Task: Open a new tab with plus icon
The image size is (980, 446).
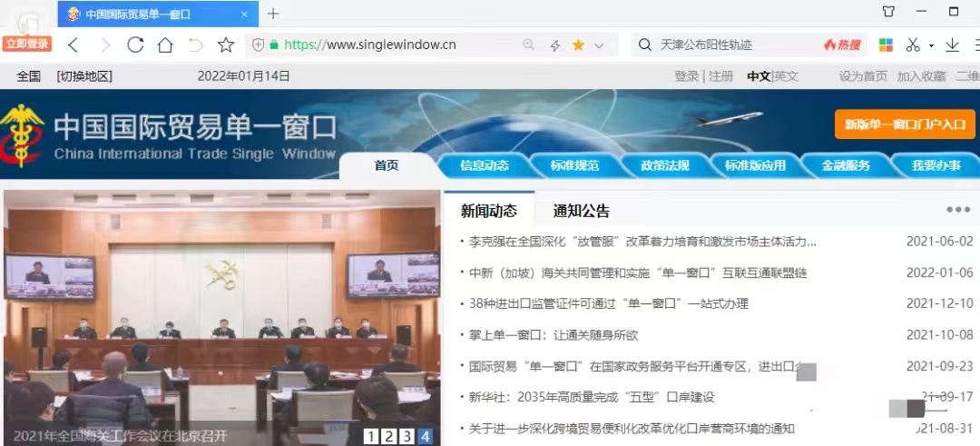Action: point(273,14)
